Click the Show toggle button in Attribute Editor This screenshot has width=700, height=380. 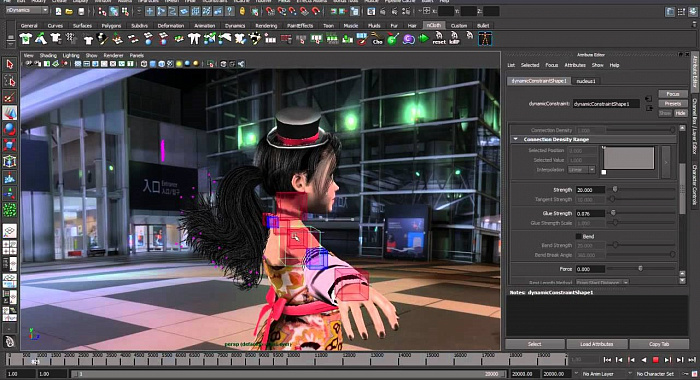665,113
